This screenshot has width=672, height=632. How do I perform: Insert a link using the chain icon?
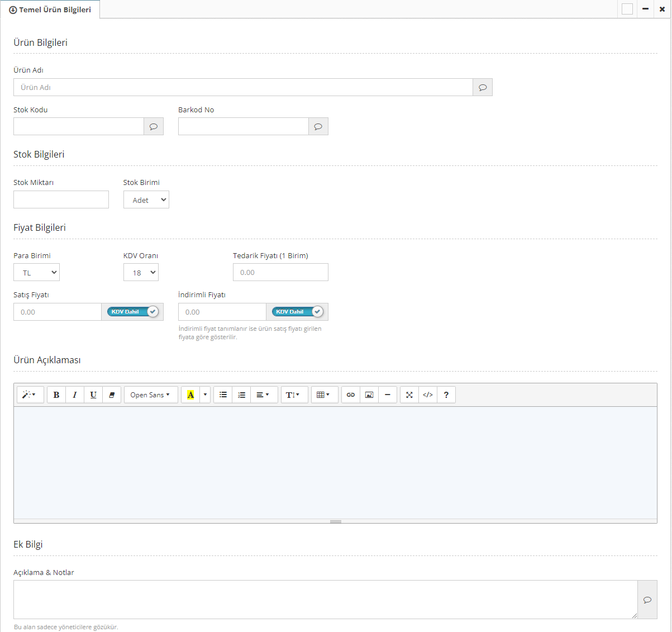click(351, 395)
